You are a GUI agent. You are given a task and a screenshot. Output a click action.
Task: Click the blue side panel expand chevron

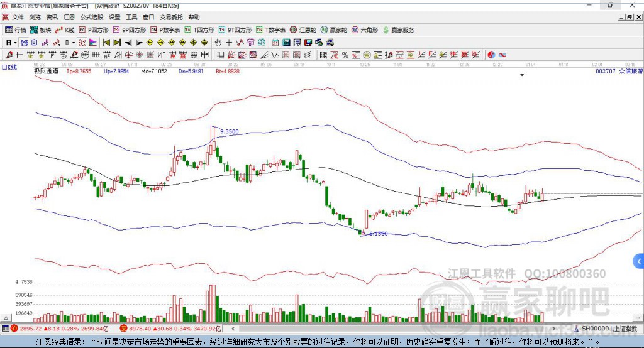coord(639,261)
